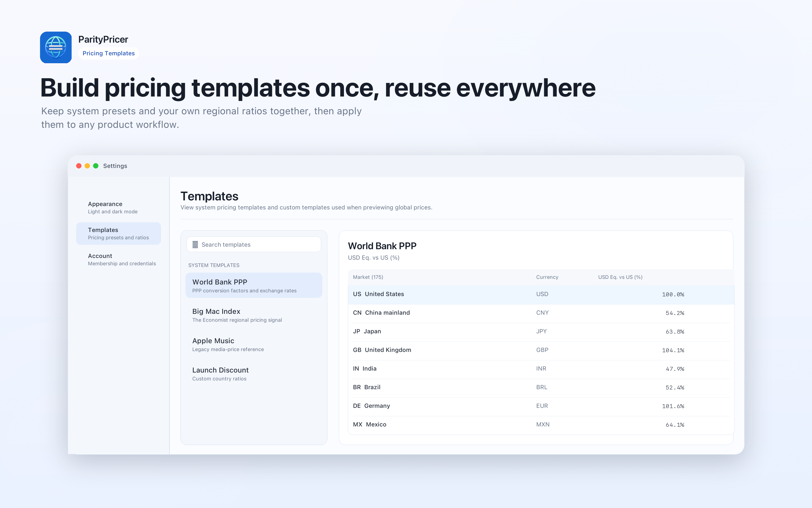
Task: Click the Pricing Templates badge
Action: pos(108,53)
